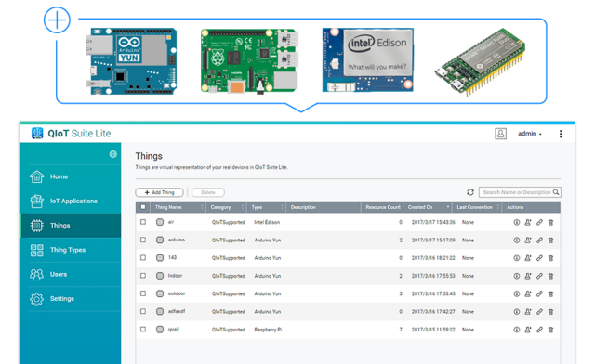
Task: Sort by the Thing Name column
Action: point(178,207)
